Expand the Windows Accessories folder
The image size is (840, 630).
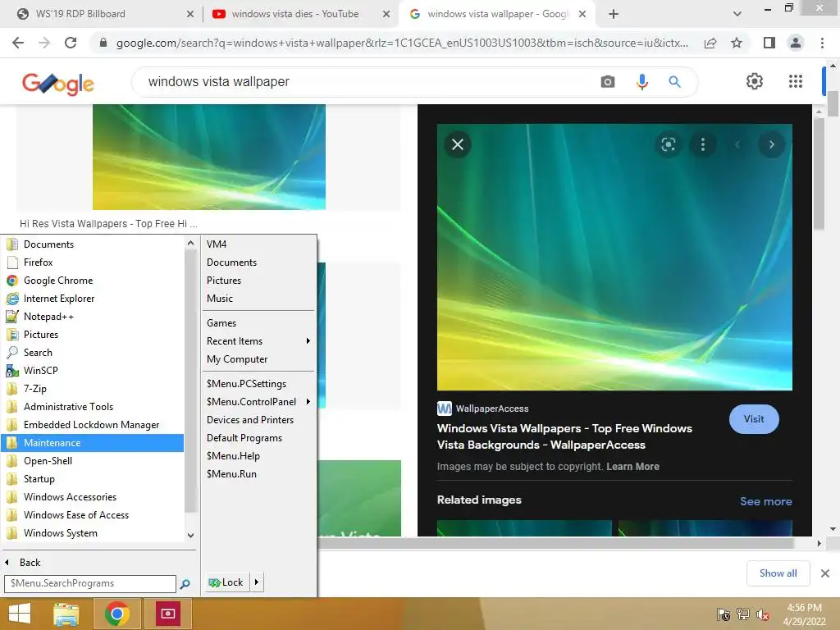(92, 496)
